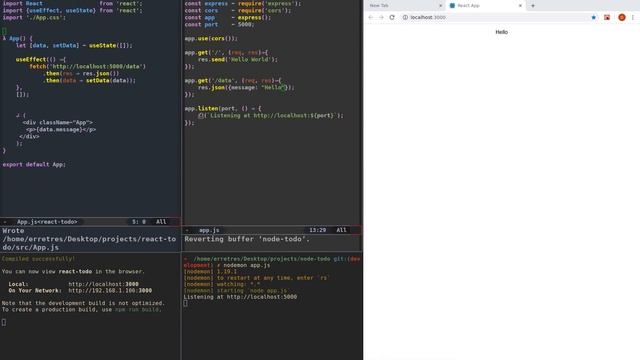Click fetch('http://localhost:5000/data') line

click(x=87, y=66)
